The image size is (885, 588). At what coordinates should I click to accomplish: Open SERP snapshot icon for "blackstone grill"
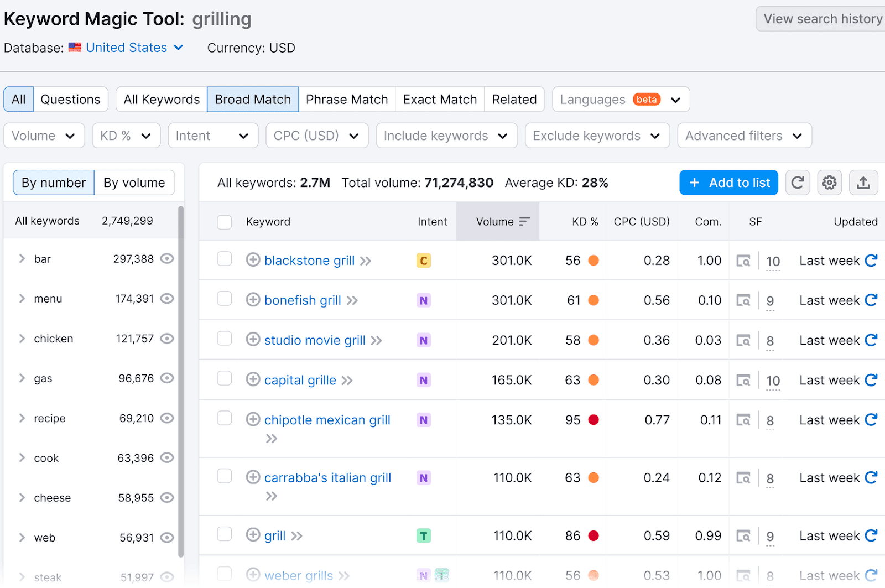[x=744, y=260]
